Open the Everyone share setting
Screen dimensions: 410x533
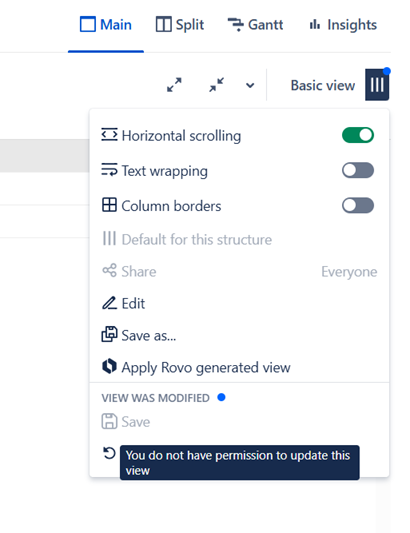[x=349, y=272]
